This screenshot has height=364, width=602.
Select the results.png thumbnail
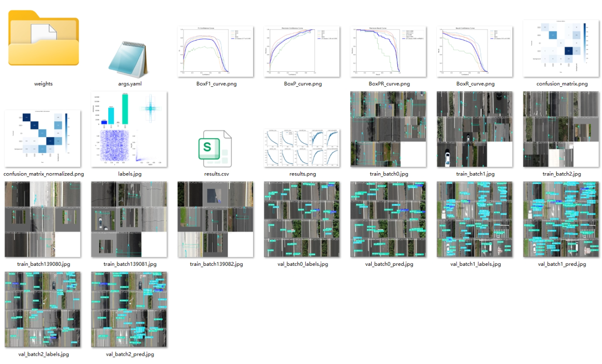click(302, 148)
